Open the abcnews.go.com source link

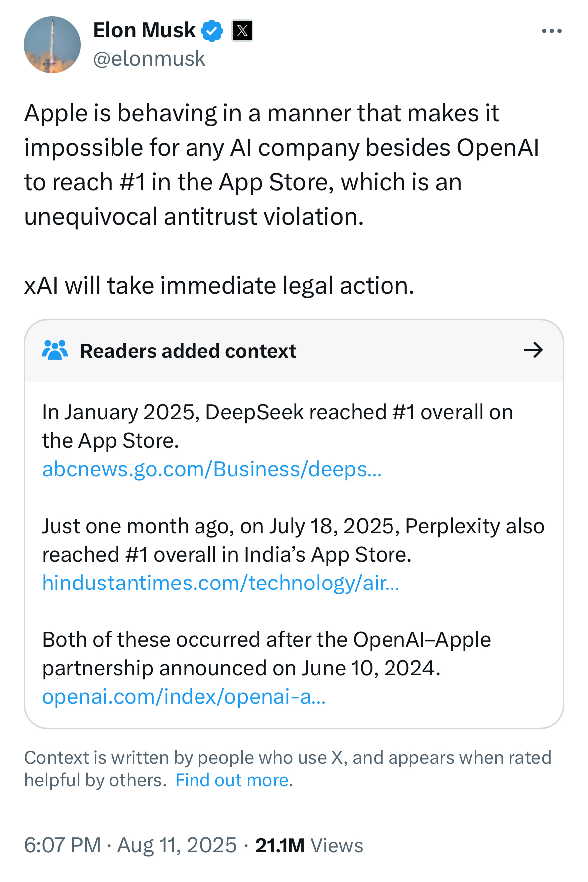[x=212, y=469]
